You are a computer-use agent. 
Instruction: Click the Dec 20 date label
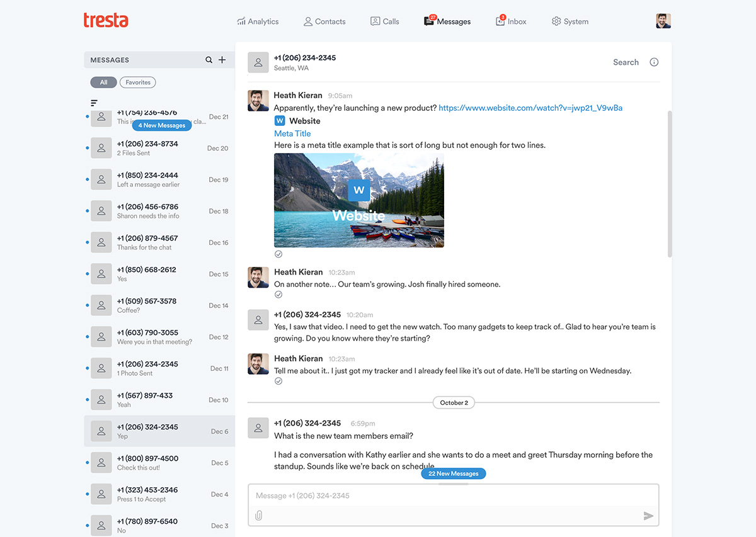218,149
